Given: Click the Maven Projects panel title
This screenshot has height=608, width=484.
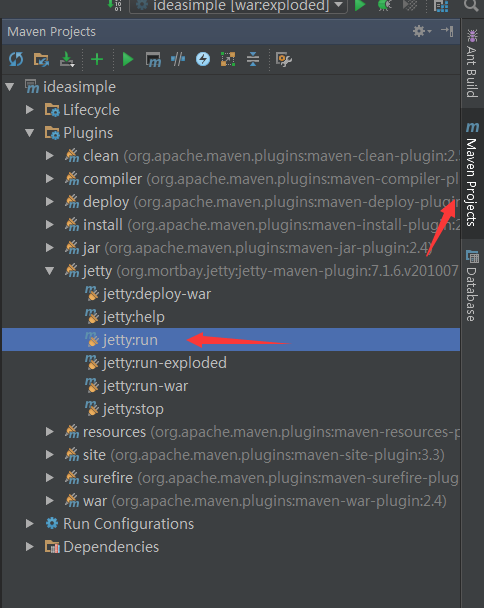Looking at the screenshot, I should (x=52, y=31).
